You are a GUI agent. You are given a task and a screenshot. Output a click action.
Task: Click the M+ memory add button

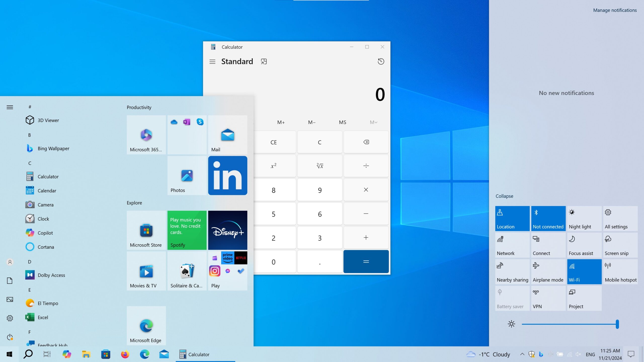click(x=281, y=122)
